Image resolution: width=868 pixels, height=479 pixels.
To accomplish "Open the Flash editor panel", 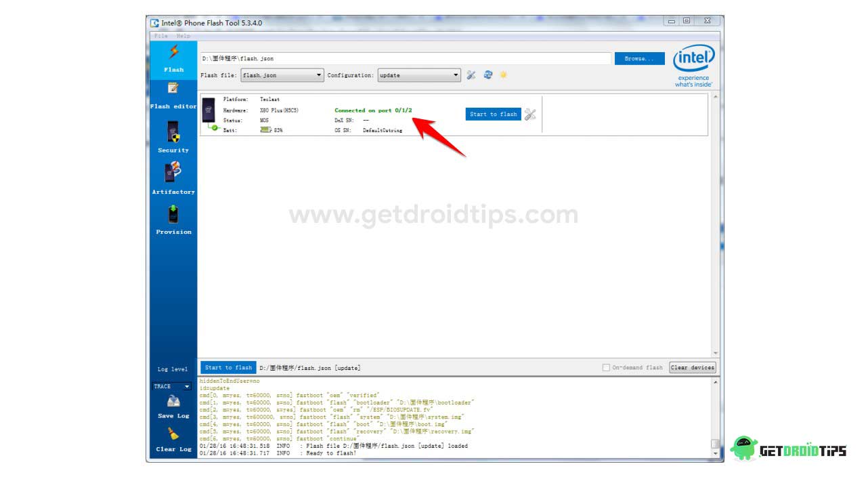I will [173, 96].
